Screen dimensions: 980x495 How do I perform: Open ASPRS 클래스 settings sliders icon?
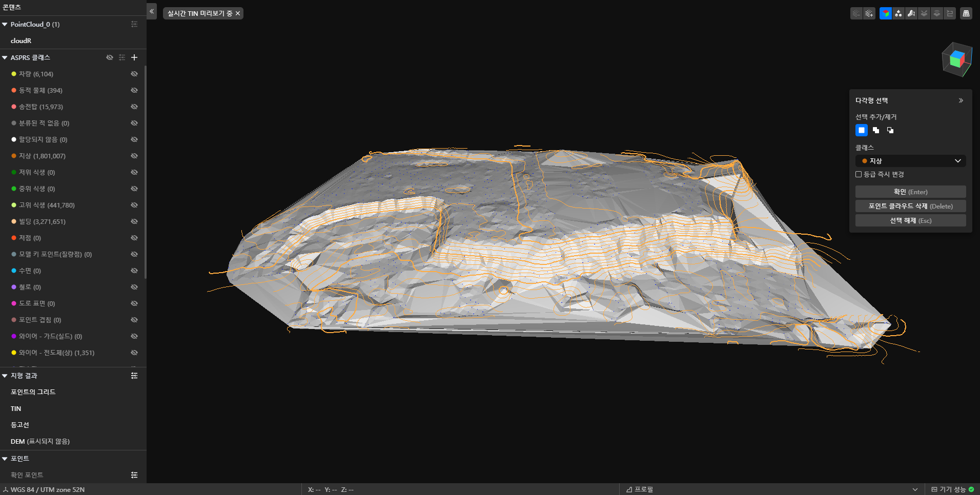pos(122,57)
